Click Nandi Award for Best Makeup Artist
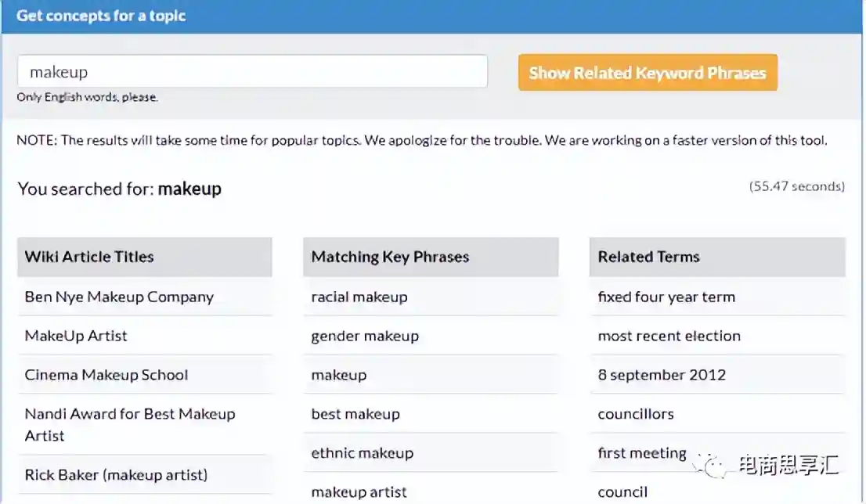 (130, 424)
